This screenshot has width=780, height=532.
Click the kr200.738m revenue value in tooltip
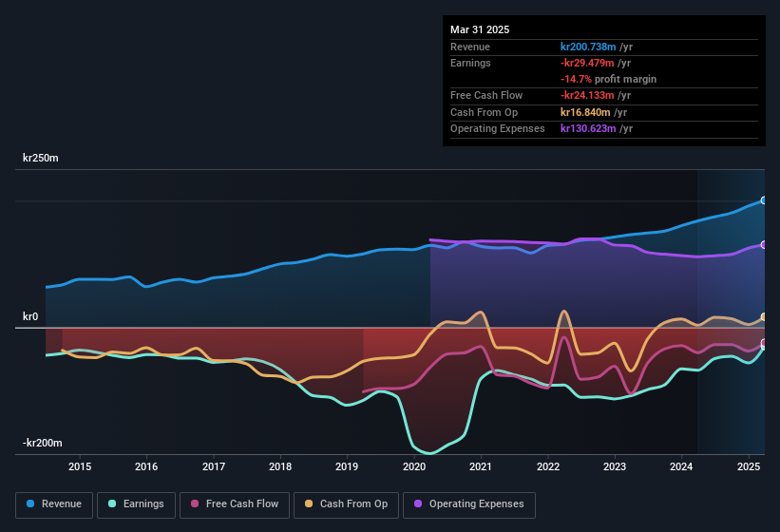click(x=588, y=47)
